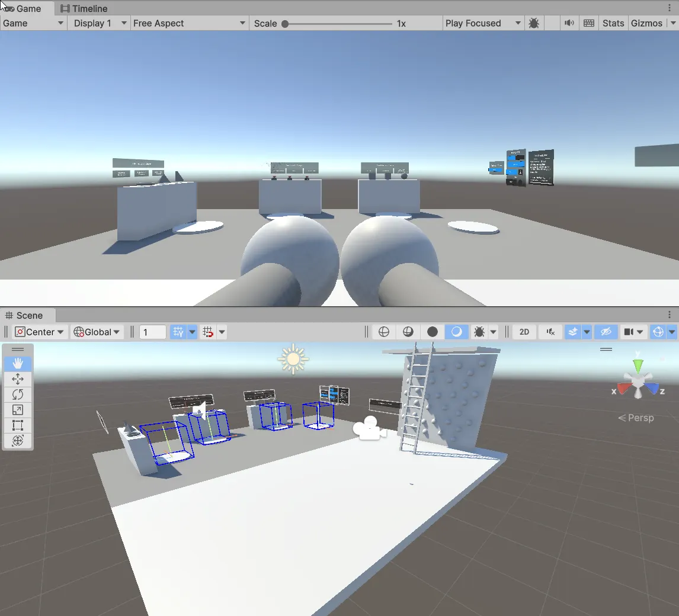Click the Stats button in the Game view
Viewport: 679px width, 616px height.
coord(613,23)
